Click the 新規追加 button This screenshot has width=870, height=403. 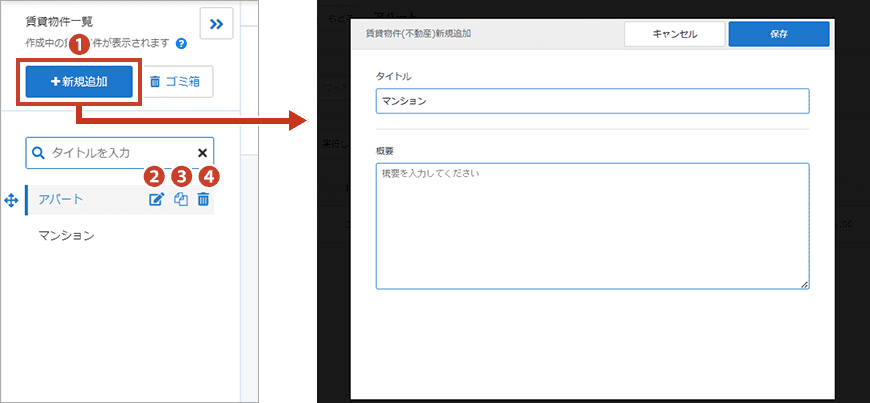pyautogui.click(x=79, y=82)
